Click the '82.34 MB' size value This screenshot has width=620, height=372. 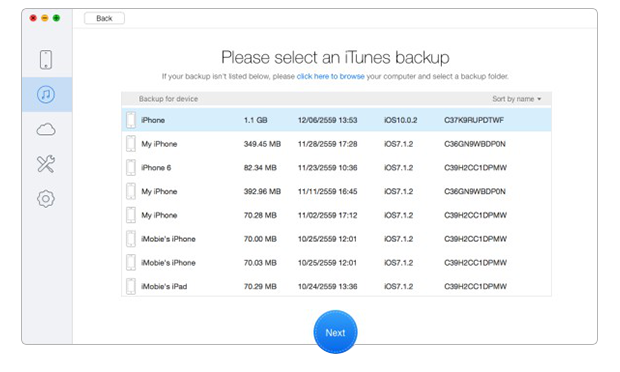coord(260,168)
